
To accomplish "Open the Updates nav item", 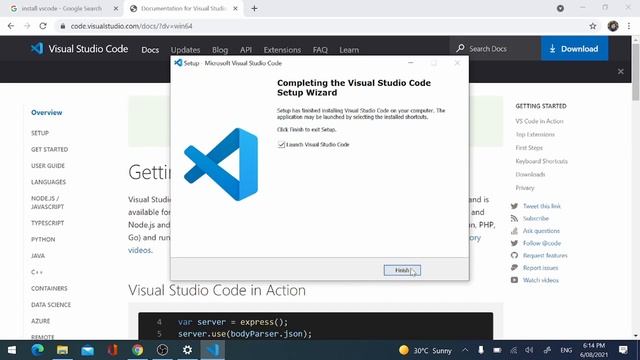I will [185, 50].
